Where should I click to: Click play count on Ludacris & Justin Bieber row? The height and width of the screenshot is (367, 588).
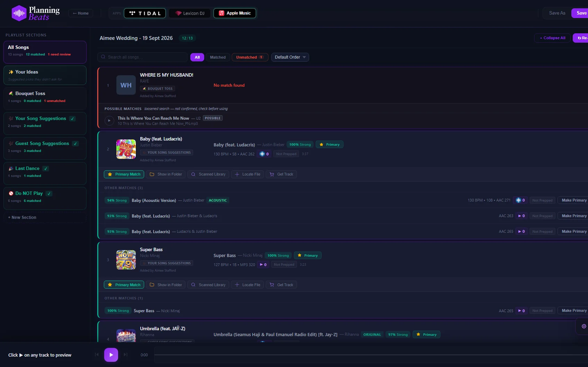pos(521,231)
